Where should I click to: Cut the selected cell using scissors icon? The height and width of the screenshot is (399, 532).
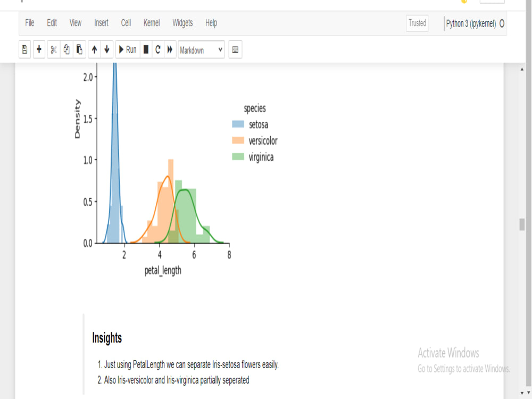pos(53,49)
